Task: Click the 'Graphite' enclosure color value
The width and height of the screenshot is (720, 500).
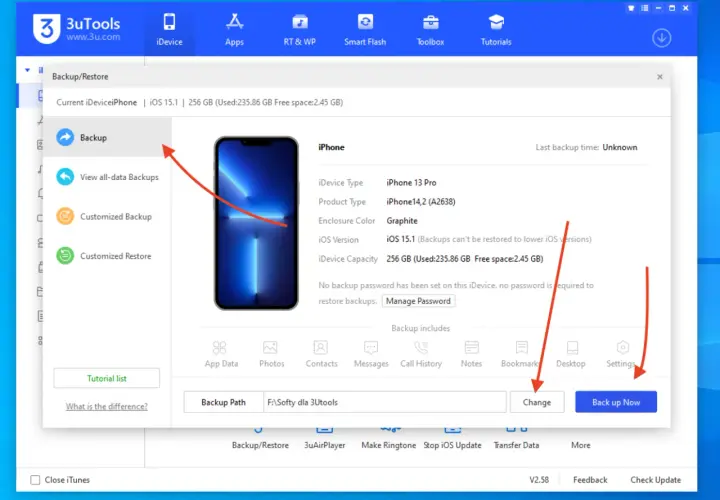Action: 402,221
